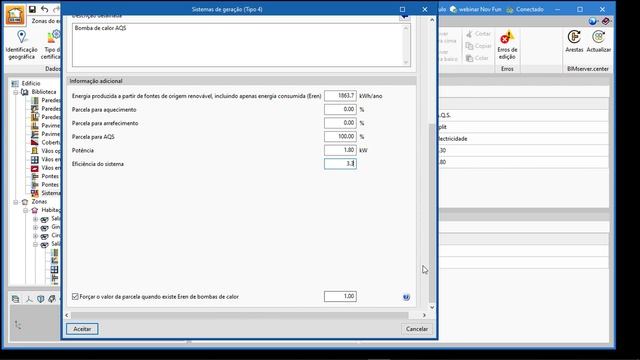The width and height of the screenshot is (640, 360).
Task: Click Parcela para aquecimento field
Action: click(340, 109)
